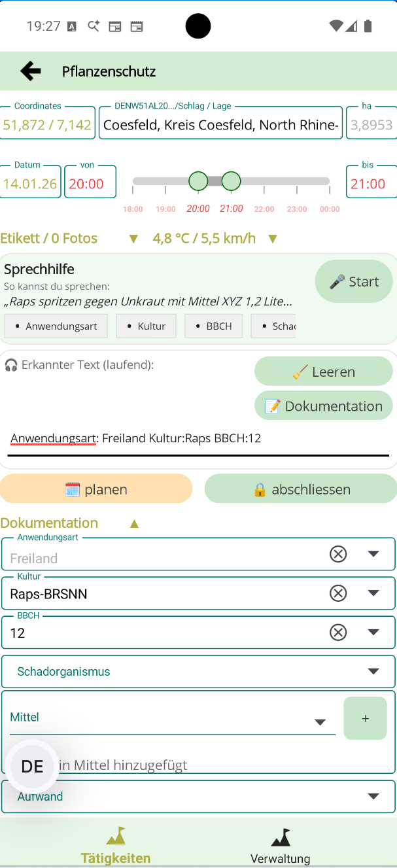This screenshot has width=397, height=868.
Task: Clear the Anwendungsart field with X icon
Action: [337, 555]
